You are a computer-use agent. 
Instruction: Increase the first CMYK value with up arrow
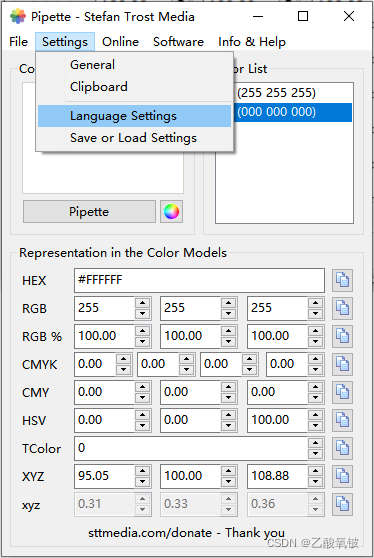pyautogui.click(x=123, y=359)
